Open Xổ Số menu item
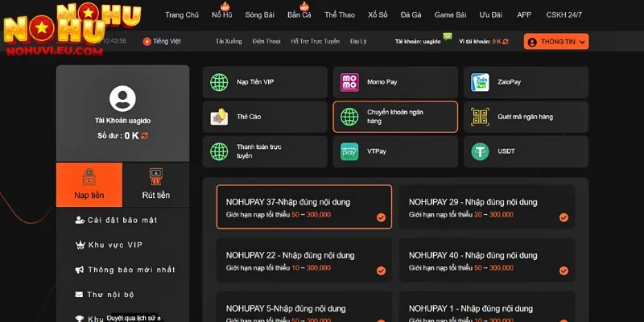 (378, 15)
